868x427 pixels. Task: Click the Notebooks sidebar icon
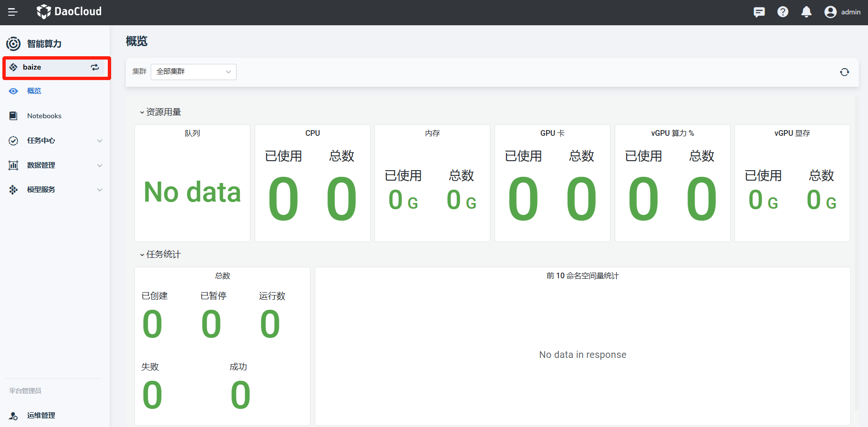pos(13,116)
